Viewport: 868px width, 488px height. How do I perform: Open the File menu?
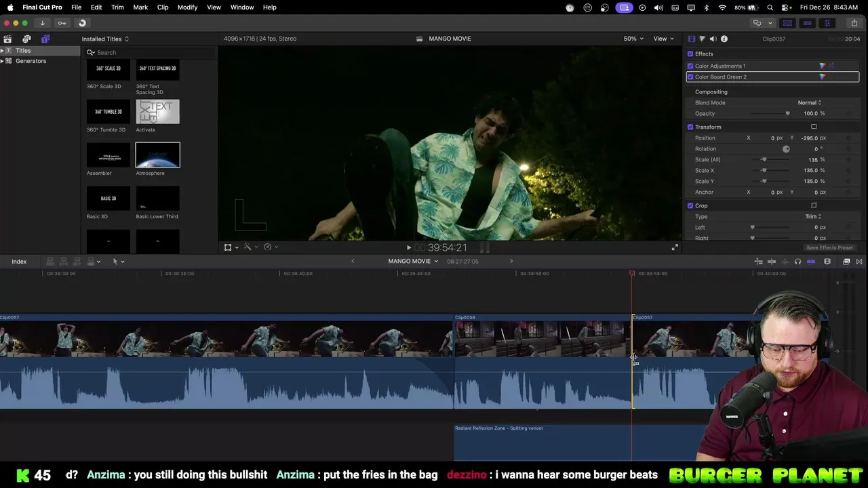click(77, 7)
